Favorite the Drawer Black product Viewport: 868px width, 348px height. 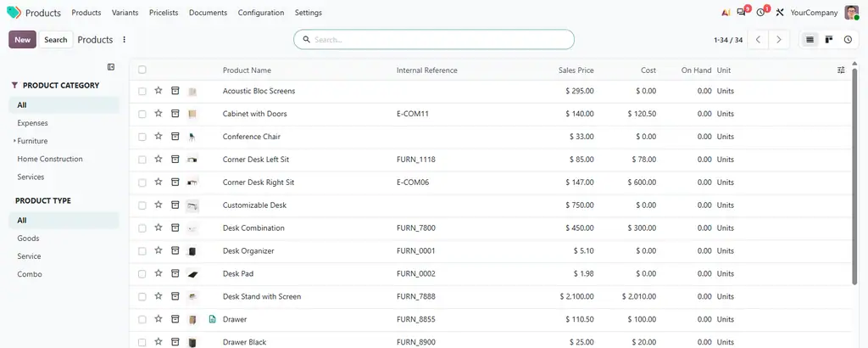pos(159,341)
